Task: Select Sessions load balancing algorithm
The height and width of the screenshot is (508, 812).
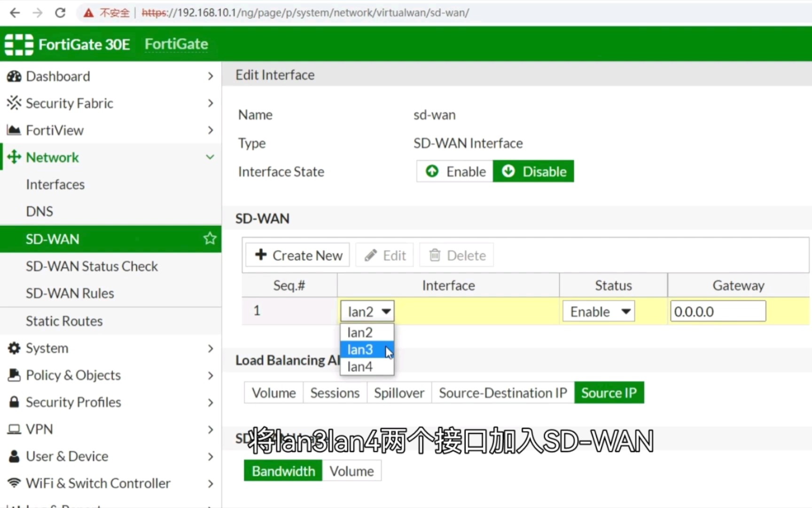Action: click(x=335, y=393)
